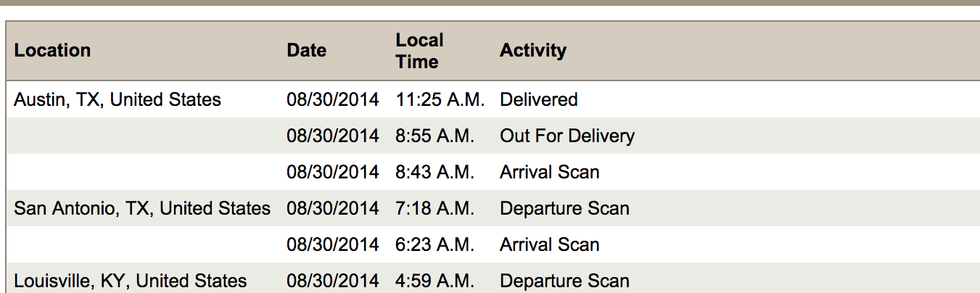980x293 pixels.
Task: Click the Activity column header
Action: pyautogui.click(x=532, y=51)
